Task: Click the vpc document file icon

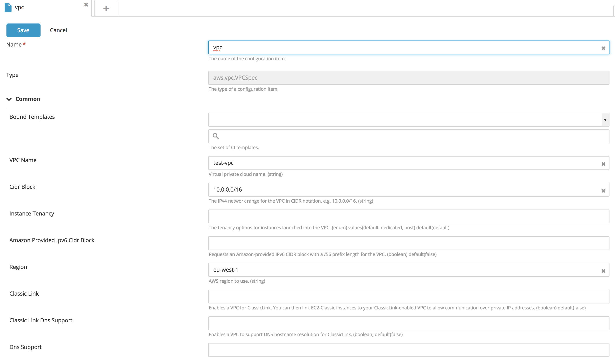Action: [x=8, y=7]
